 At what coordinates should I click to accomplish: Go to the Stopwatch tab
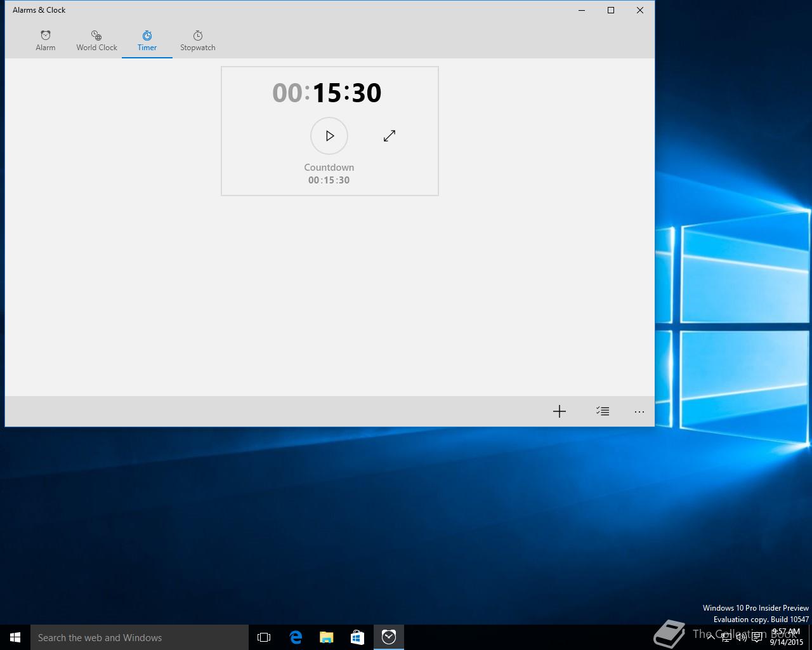click(x=198, y=41)
